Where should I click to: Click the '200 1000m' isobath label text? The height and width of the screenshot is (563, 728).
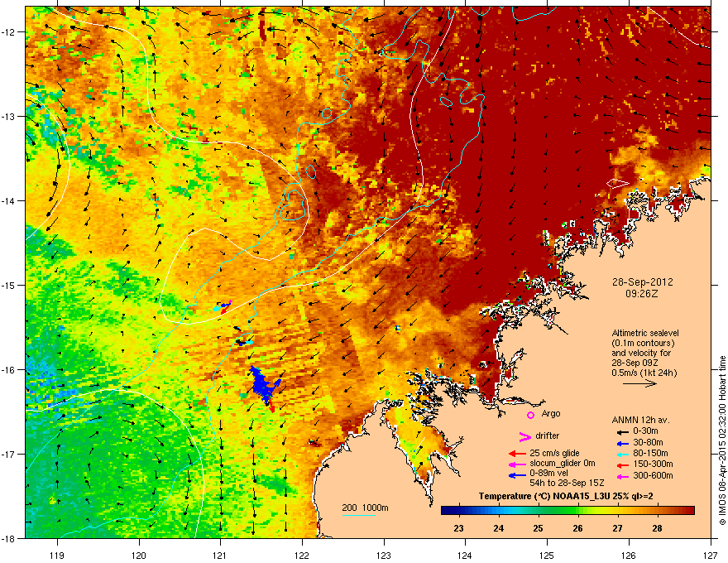pyautogui.click(x=365, y=508)
